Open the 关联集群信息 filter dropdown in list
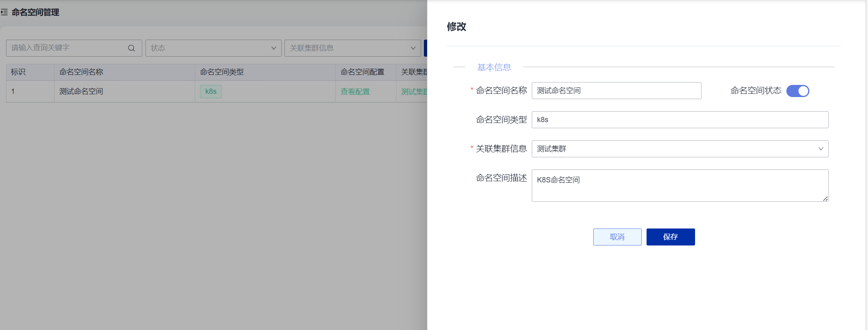This screenshot has width=868, height=330. pos(353,48)
